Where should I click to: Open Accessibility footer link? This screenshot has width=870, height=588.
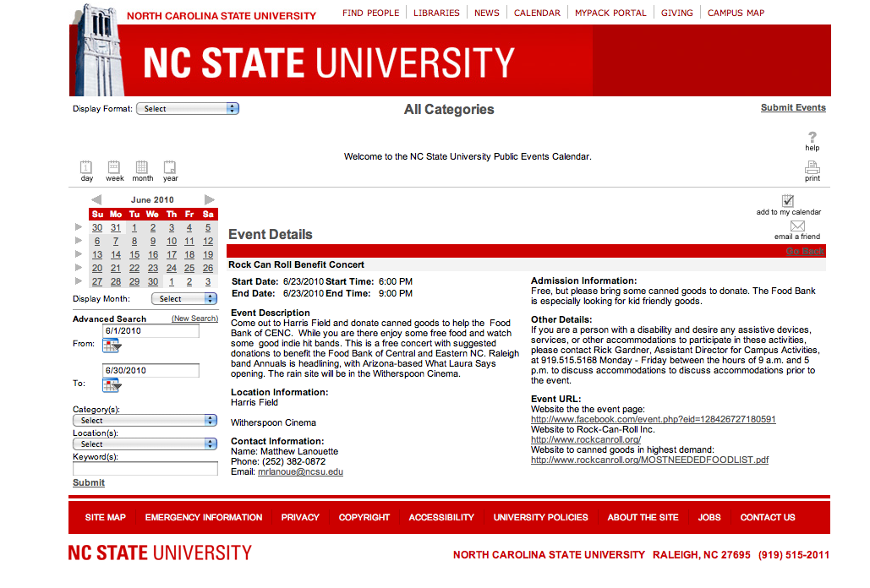tap(441, 517)
